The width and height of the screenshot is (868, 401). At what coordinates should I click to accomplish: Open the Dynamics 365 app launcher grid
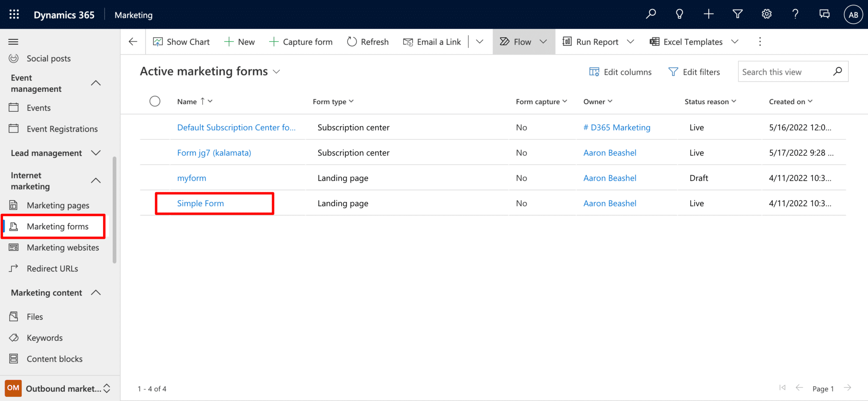coord(14,14)
